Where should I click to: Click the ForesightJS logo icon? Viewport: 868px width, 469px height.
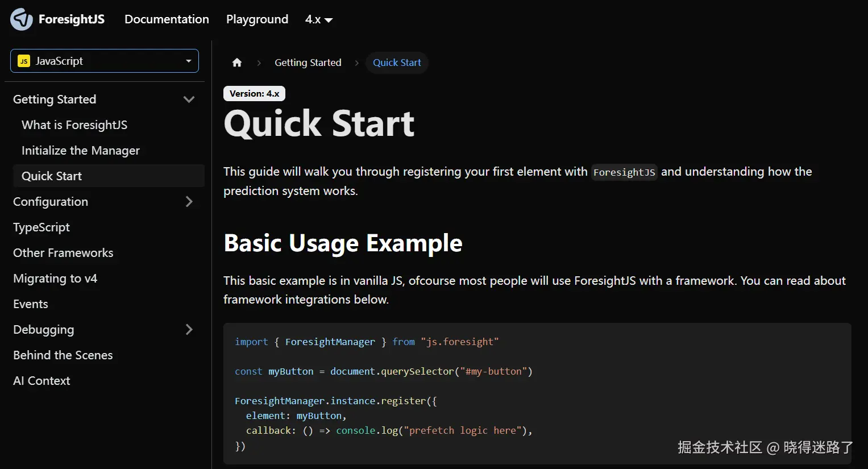(22, 19)
